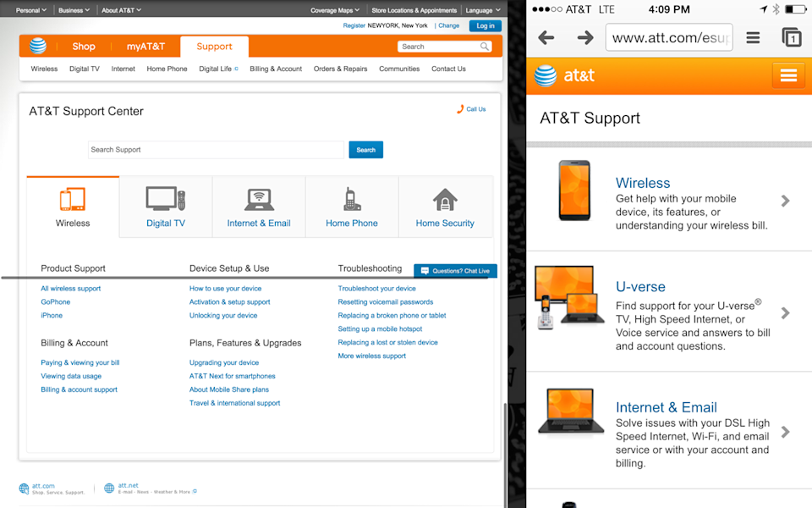Tap the mobile at&t globe logo
This screenshot has height=508, width=812.
click(546, 76)
